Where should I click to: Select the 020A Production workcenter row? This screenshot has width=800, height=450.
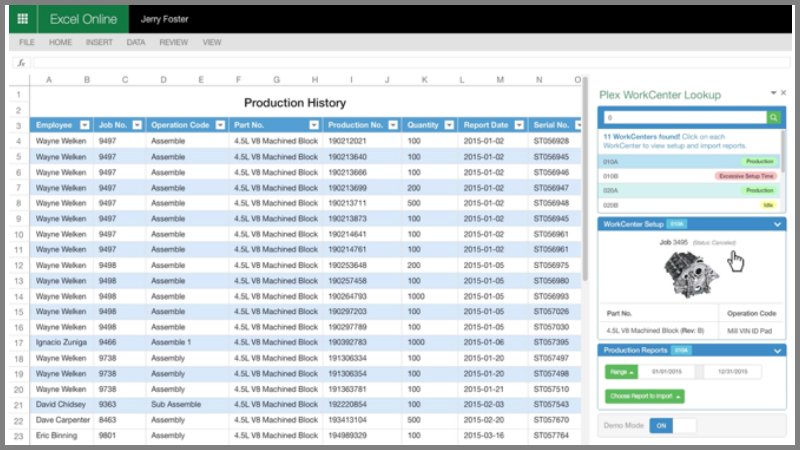(690, 190)
